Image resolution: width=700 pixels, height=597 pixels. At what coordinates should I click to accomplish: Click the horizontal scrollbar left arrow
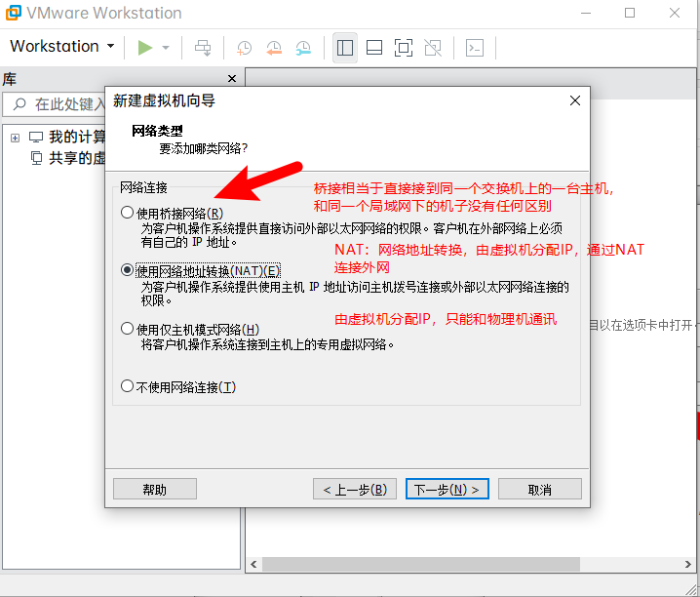coord(253,564)
